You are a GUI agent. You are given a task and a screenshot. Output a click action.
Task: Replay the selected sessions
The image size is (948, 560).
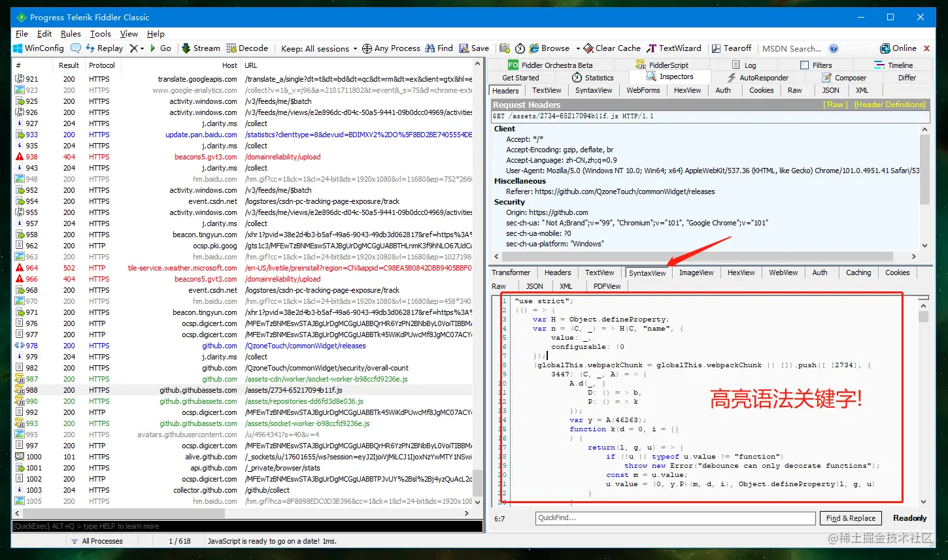tap(104, 48)
